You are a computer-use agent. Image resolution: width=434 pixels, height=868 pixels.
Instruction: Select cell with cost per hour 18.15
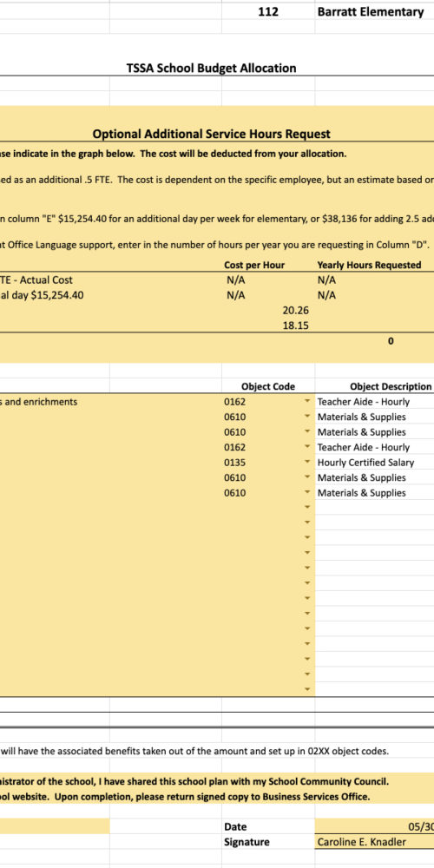coord(268,325)
